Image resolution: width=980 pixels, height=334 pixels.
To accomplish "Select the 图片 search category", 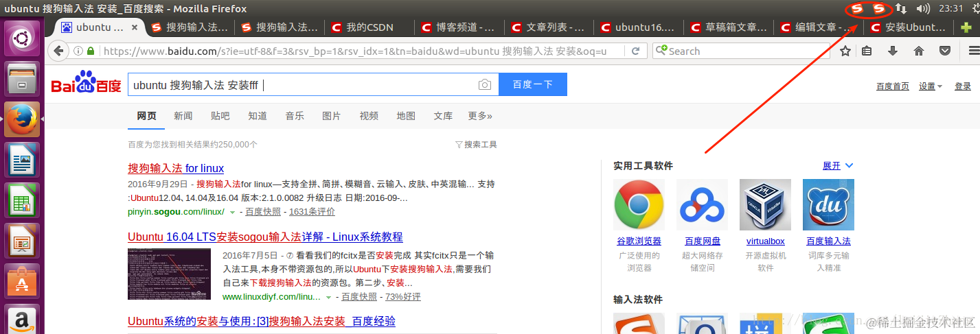I will point(332,116).
